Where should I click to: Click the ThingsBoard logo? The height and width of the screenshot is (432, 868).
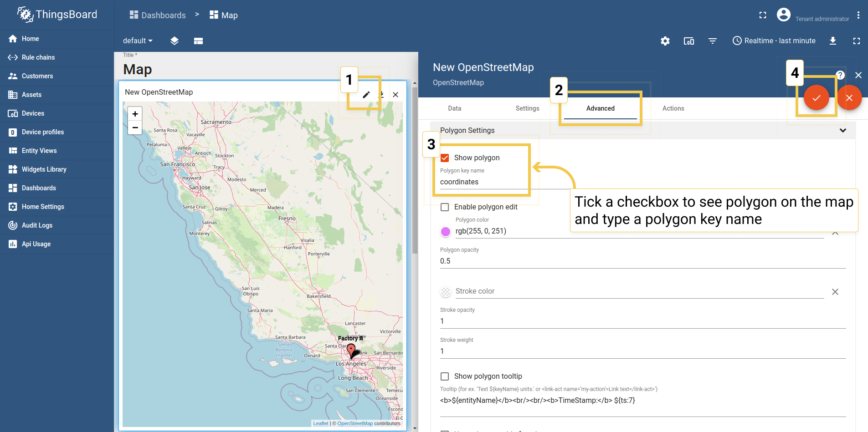pos(57,15)
